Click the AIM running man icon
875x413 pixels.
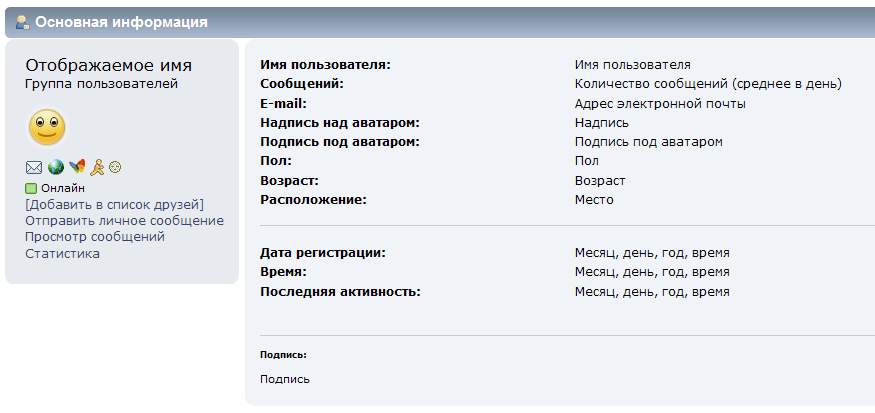[97, 168]
